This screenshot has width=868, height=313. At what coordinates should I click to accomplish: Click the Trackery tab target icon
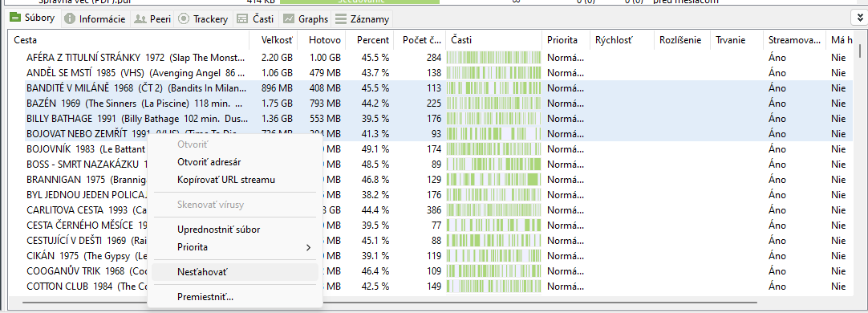184,19
